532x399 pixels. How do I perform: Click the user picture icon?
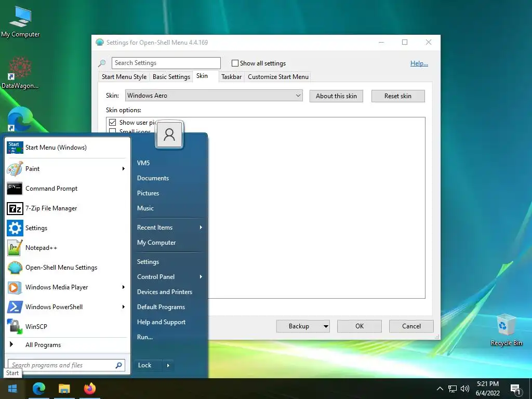tap(169, 135)
